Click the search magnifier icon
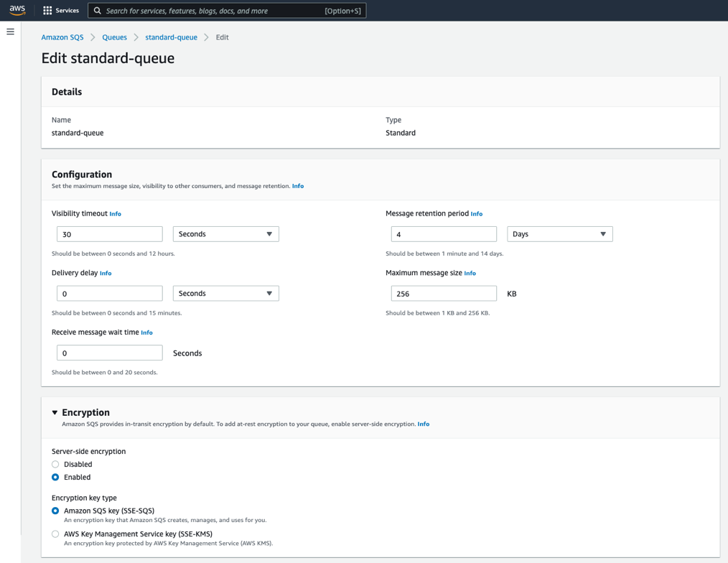This screenshot has width=728, height=563. click(x=98, y=11)
